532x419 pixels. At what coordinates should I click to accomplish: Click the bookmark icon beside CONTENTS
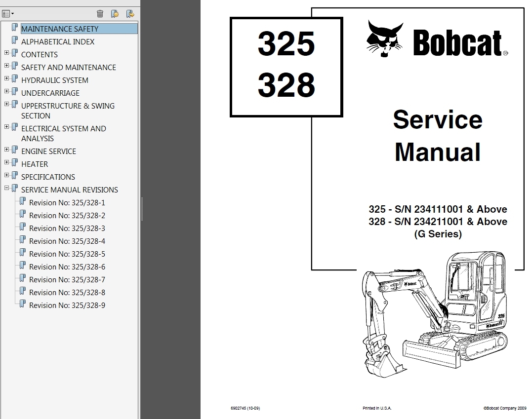pos(15,53)
